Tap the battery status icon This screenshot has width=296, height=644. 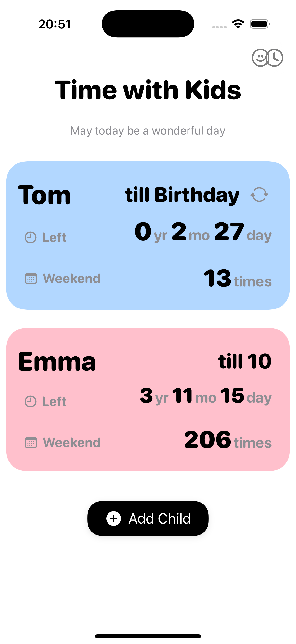tap(259, 24)
